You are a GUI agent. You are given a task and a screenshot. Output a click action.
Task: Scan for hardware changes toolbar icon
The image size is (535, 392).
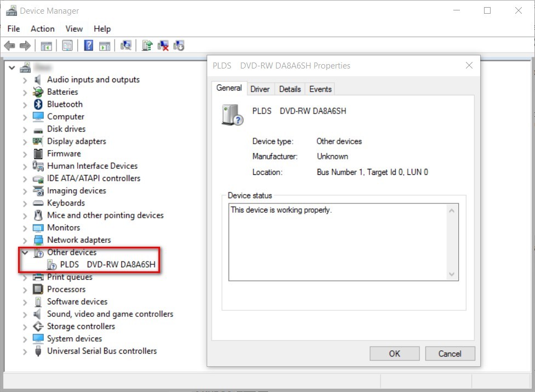click(x=126, y=46)
